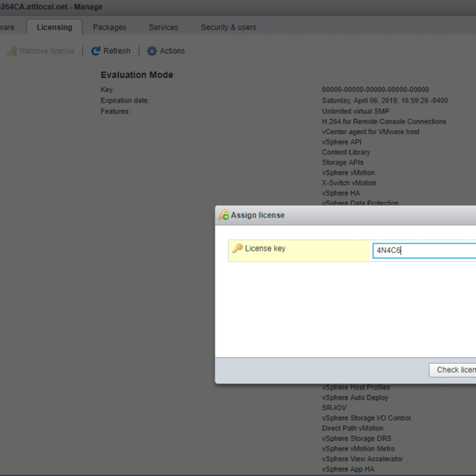
Task: Click the License key label
Action: point(265,248)
